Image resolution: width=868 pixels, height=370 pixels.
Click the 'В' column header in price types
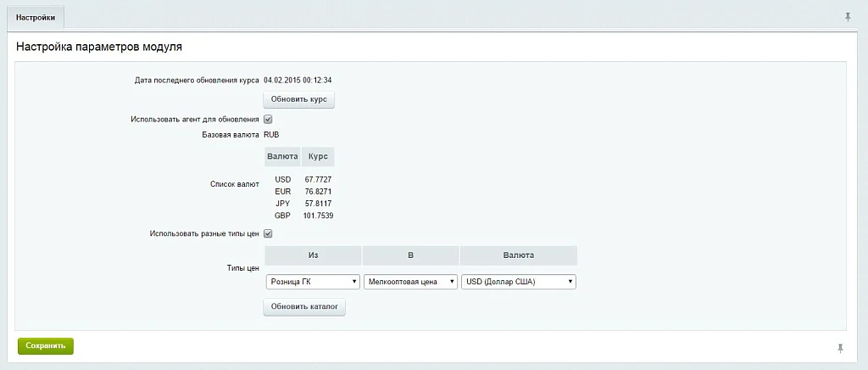pos(411,256)
